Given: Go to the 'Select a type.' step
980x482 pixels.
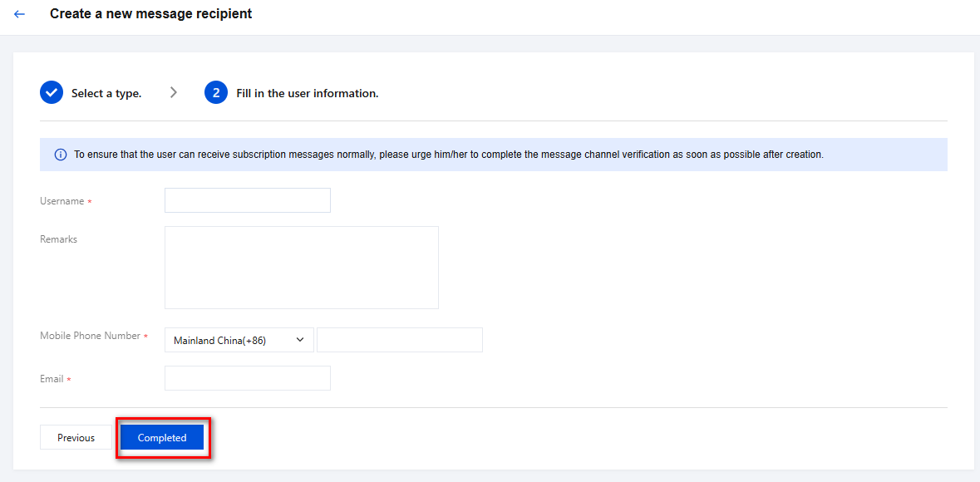Looking at the screenshot, I should pos(106,93).
